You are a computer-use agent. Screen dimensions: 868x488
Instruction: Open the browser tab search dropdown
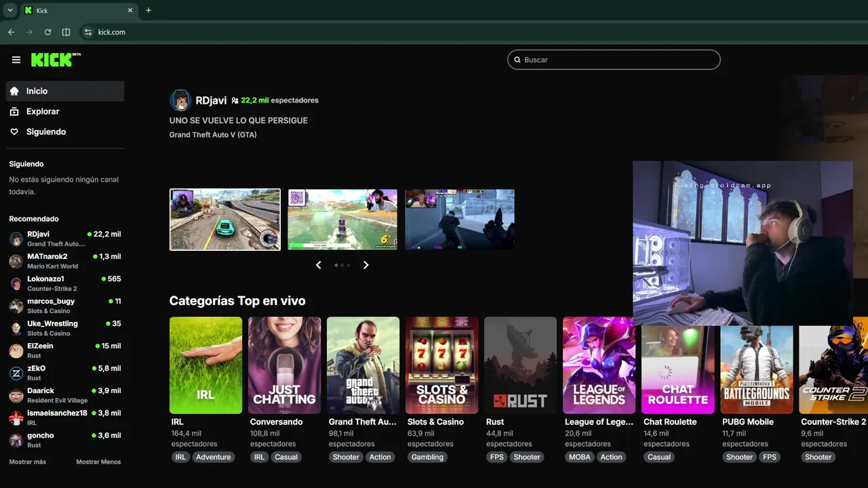point(9,10)
